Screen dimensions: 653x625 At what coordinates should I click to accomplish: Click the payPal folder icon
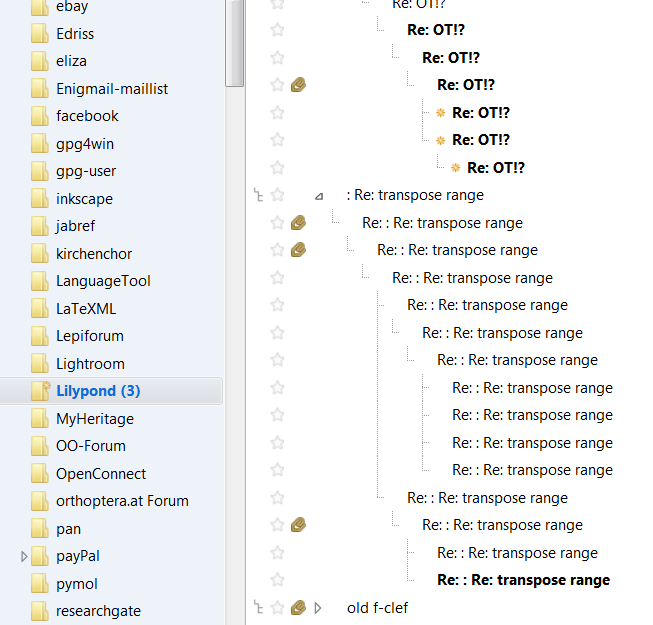[40, 556]
